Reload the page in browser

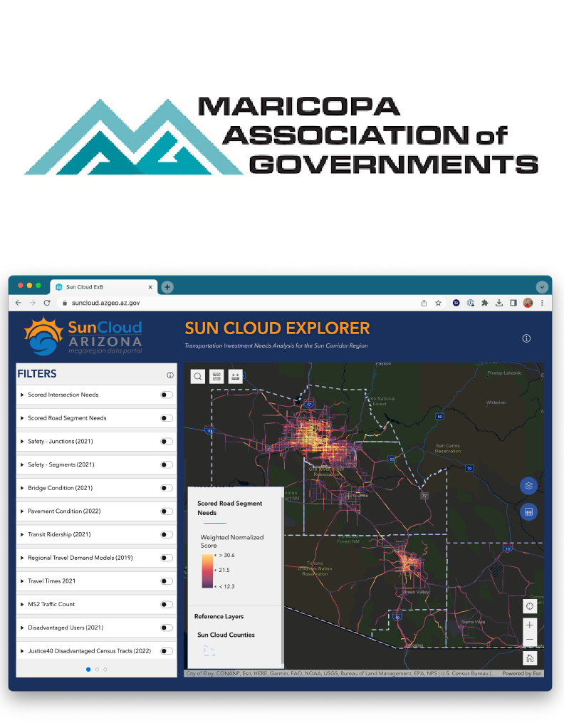(x=47, y=303)
